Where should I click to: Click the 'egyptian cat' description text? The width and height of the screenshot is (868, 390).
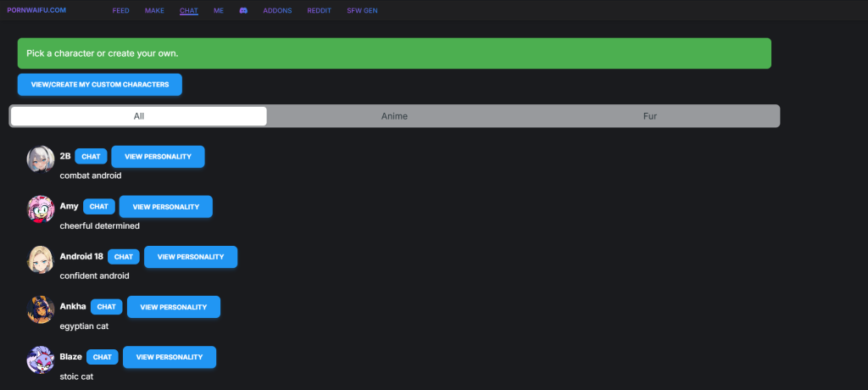(84, 326)
